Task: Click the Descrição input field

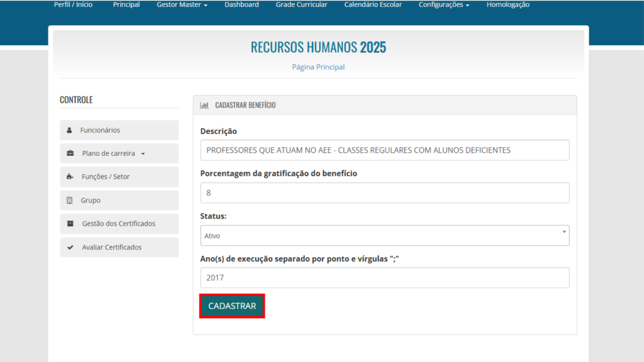Action: (385, 150)
